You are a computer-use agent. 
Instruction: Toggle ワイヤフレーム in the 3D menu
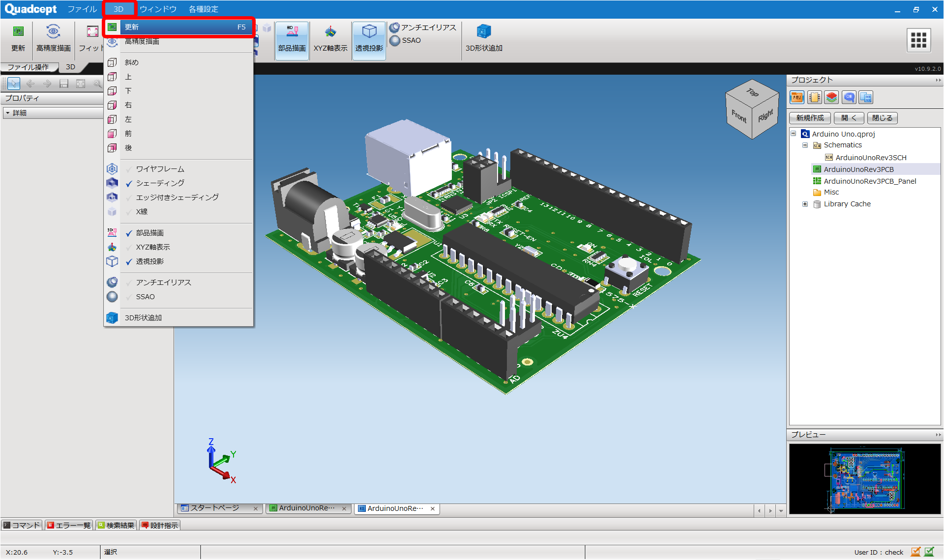pos(160,169)
